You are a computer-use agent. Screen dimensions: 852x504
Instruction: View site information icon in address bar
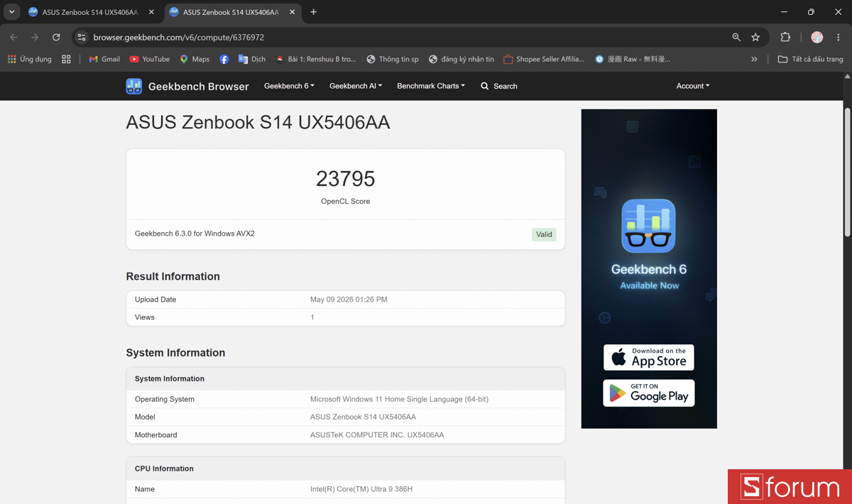[82, 37]
